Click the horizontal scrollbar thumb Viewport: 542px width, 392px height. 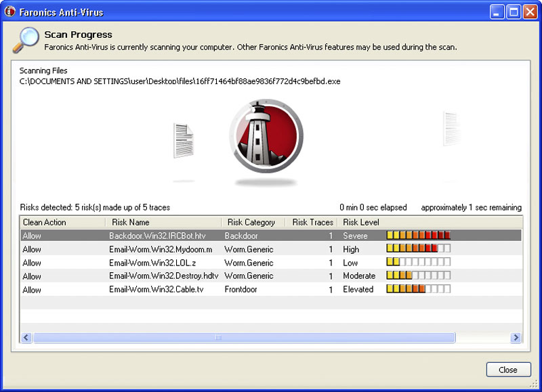(x=244, y=337)
